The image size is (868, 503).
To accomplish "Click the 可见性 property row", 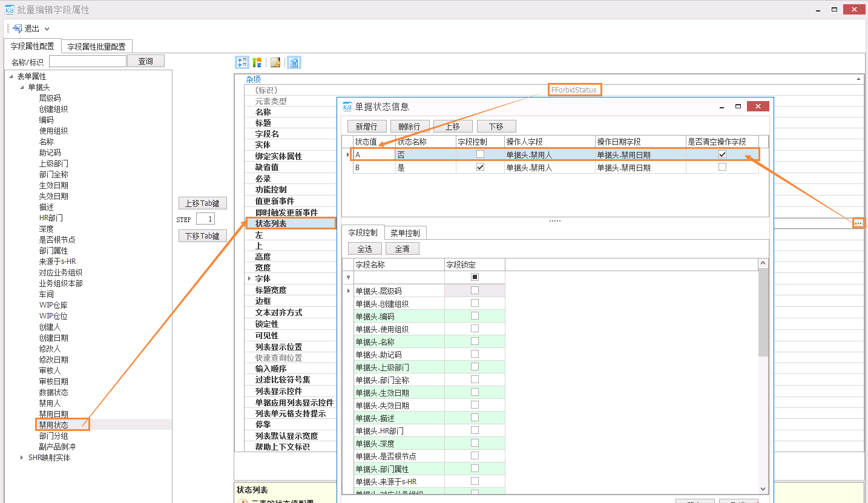I will (291, 335).
